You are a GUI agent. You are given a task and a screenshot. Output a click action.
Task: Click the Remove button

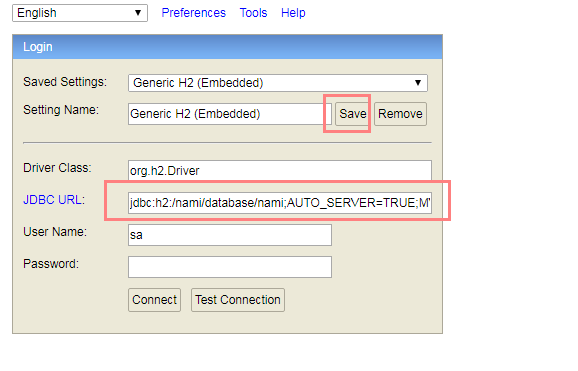pyautogui.click(x=400, y=114)
